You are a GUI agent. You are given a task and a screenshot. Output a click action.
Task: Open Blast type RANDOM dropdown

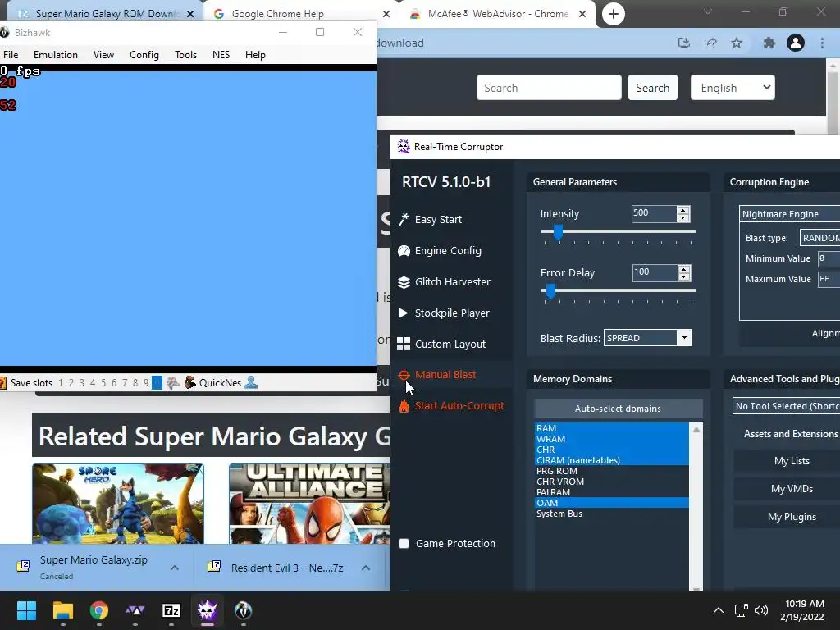tap(819, 238)
